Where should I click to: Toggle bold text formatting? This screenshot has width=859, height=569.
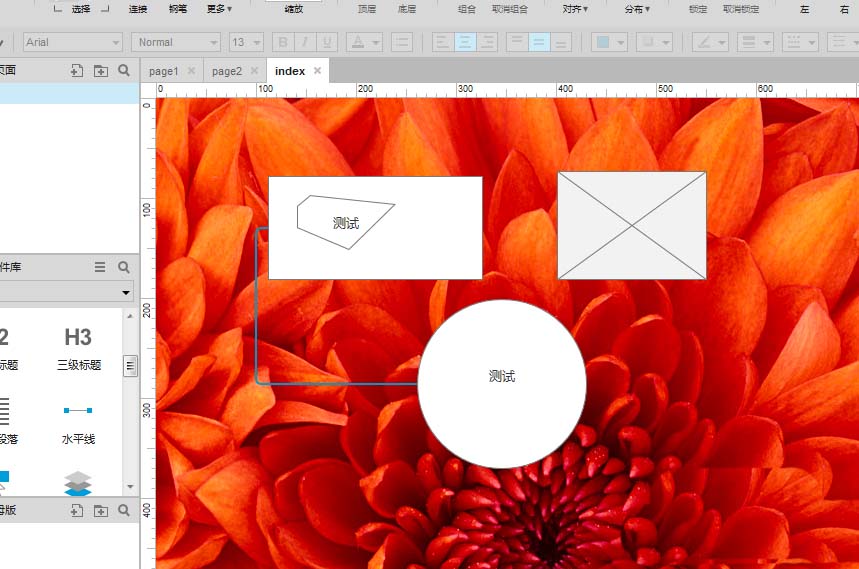(x=282, y=42)
